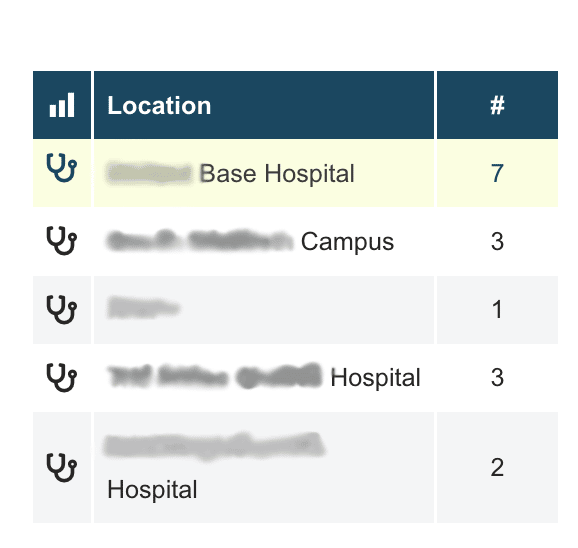Image resolution: width=578 pixels, height=548 pixels.
Task: Click the bar chart icon in header
Action: pos(62,105)
